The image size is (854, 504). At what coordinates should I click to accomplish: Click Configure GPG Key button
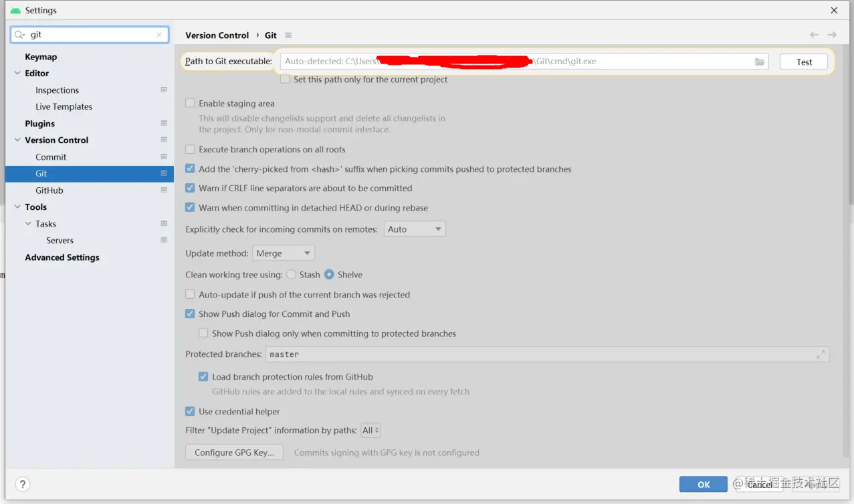coord(234,453)
